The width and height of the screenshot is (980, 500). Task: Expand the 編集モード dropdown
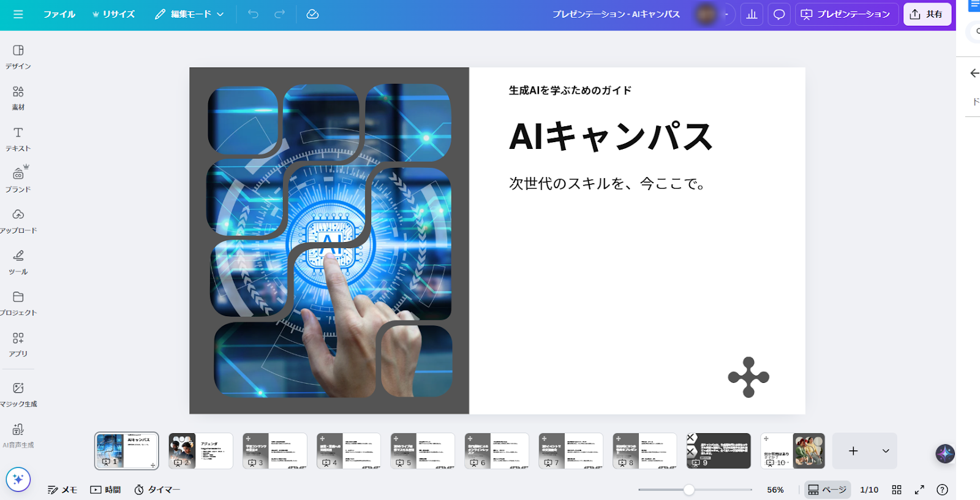click(x=189, y=14)
